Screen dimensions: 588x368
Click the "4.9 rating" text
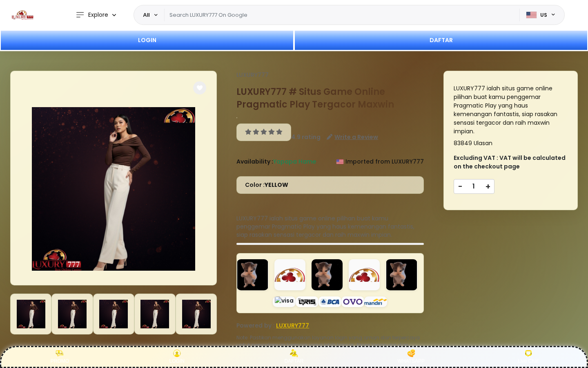click(x=306, y=137)
